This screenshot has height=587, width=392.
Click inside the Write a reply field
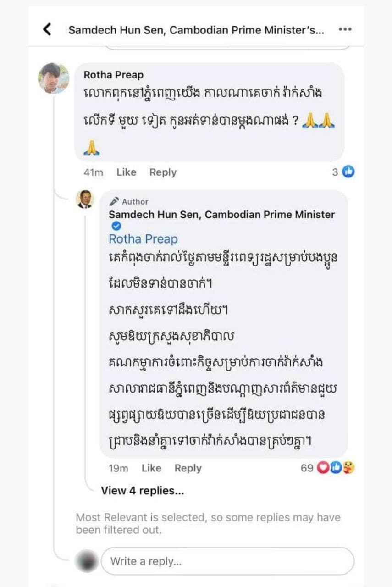(x=227, y=561)
